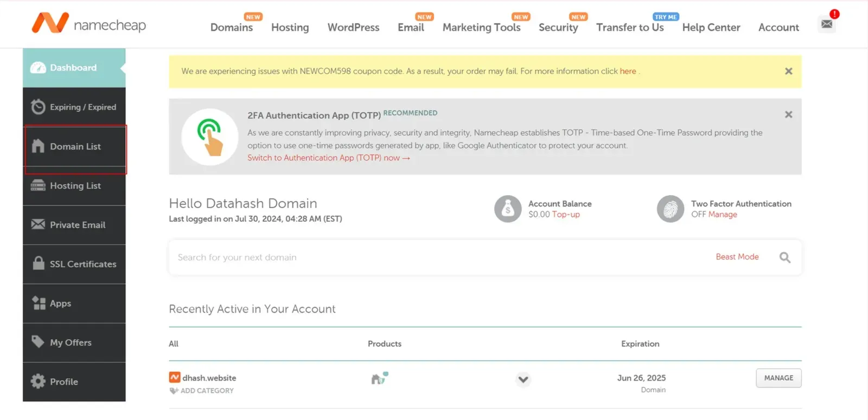Screen dimensions: 868x420
Task: Open the WordPress menu
Action: tap(354, 27)
